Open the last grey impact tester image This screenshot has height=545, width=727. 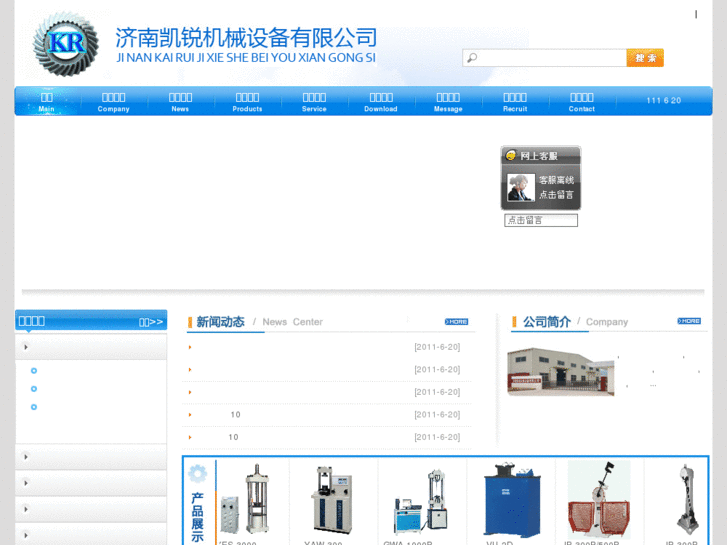point(688,500)
